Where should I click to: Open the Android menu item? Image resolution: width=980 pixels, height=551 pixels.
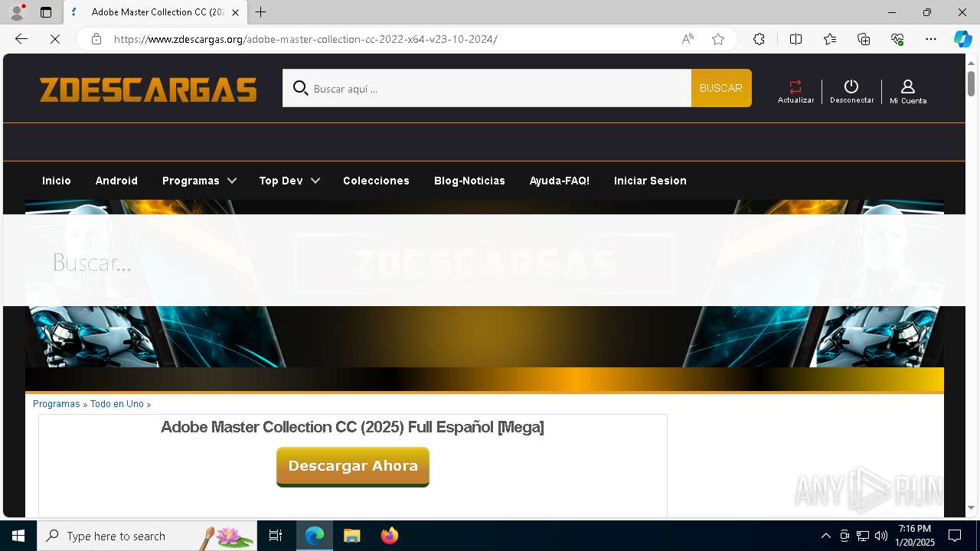click(116, 181)
